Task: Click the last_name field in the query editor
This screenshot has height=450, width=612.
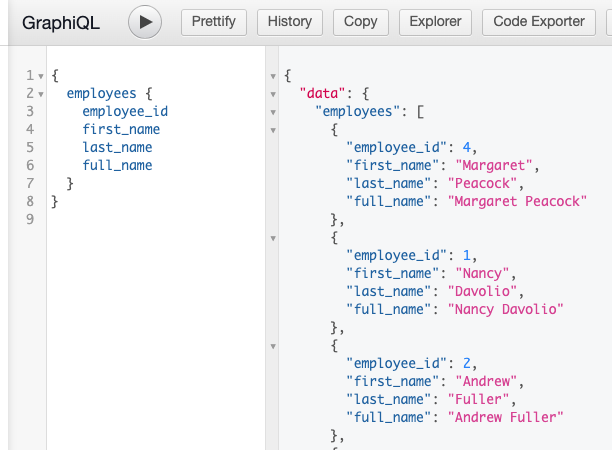Action: (117, 147)
